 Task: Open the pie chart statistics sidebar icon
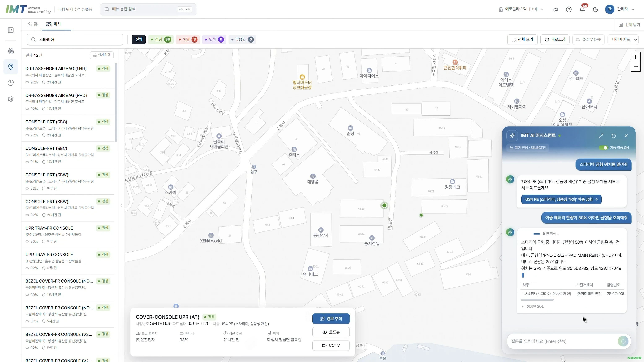tap(11, 83)
